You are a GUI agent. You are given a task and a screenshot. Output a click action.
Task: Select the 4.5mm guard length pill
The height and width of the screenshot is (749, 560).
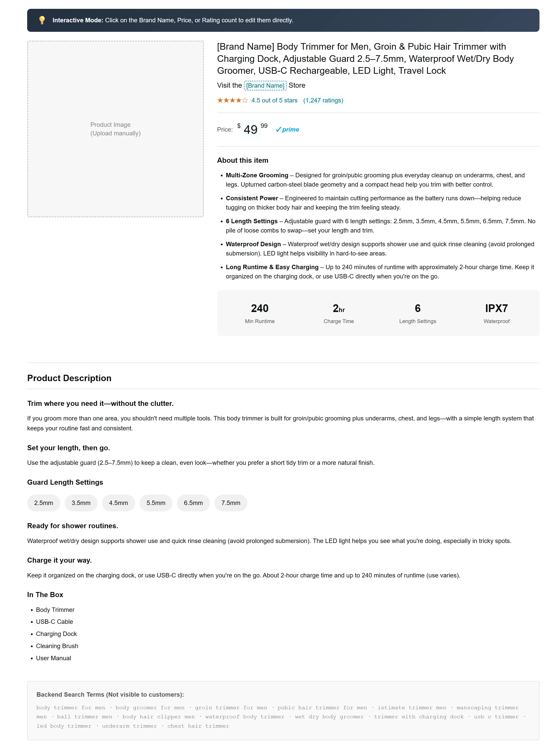(x=118, y=503)
